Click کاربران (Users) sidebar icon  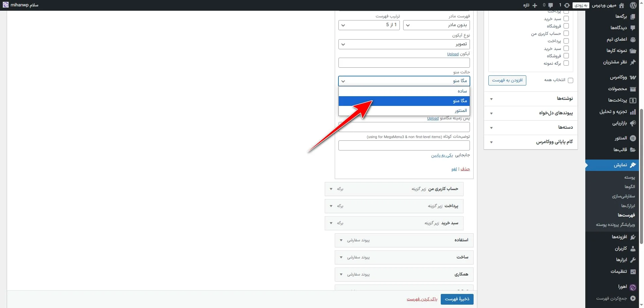tap(633, 248)
